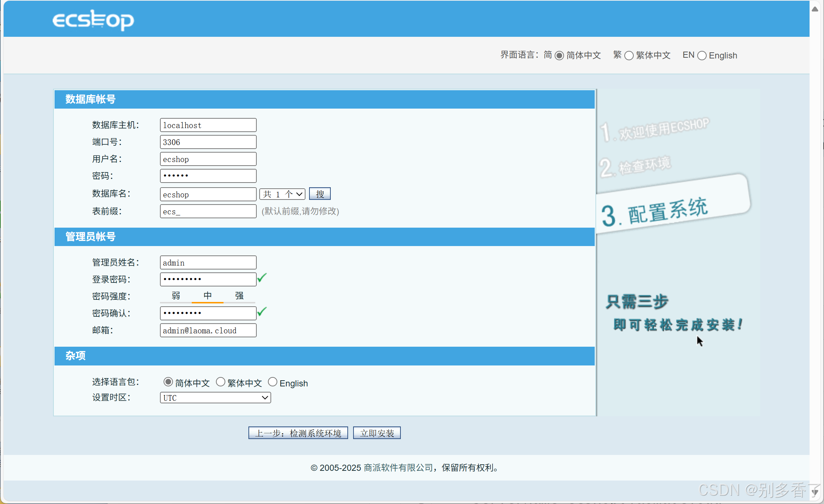This screenshot has height=504, width=824.
Task: Select 繁体中文 interface language radio
Action: 629,56
